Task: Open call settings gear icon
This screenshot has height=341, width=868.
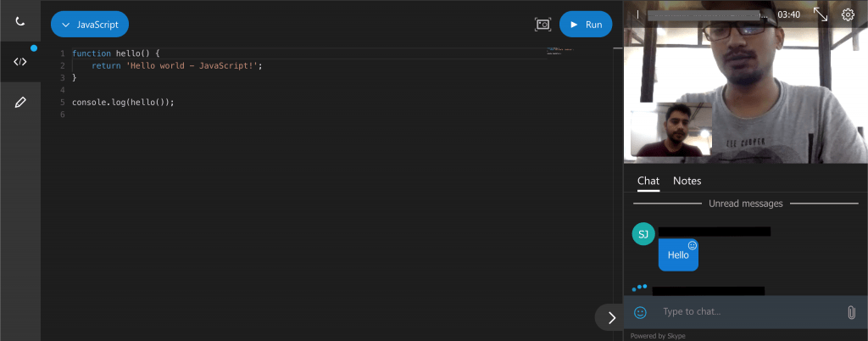Action: pyautogui.click(x=848, y=15)
